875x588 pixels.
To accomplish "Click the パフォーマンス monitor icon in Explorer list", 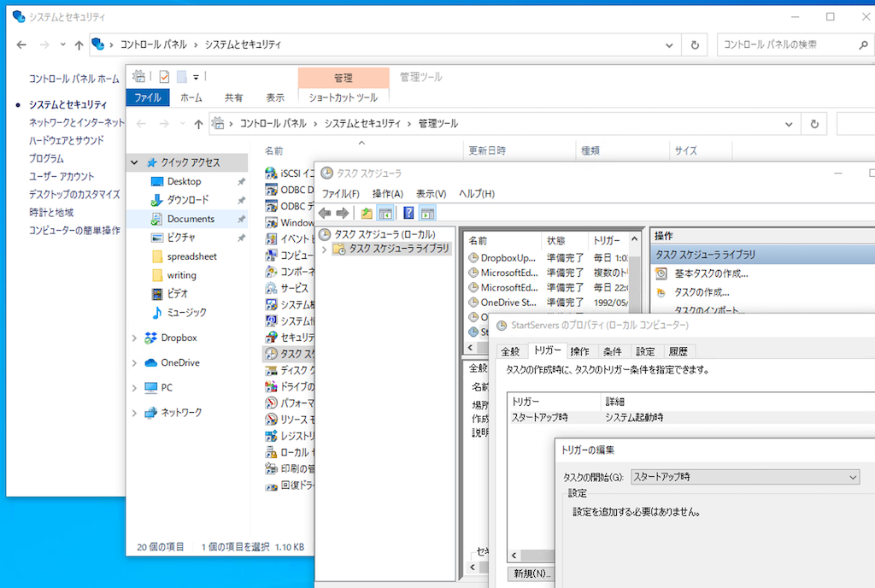I will (271, 403).
